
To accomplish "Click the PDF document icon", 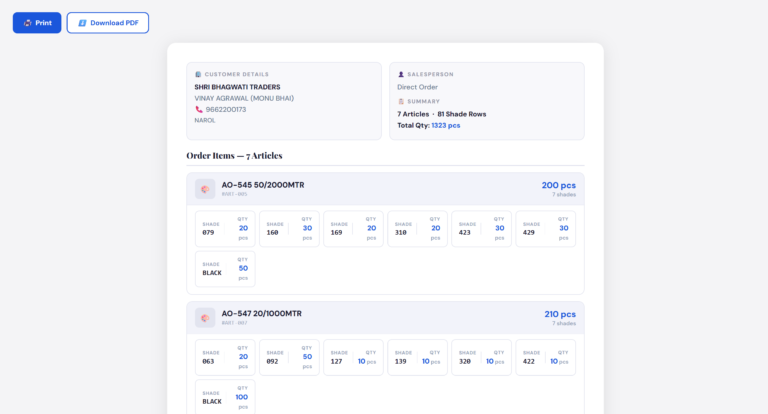I will [82, 23].
